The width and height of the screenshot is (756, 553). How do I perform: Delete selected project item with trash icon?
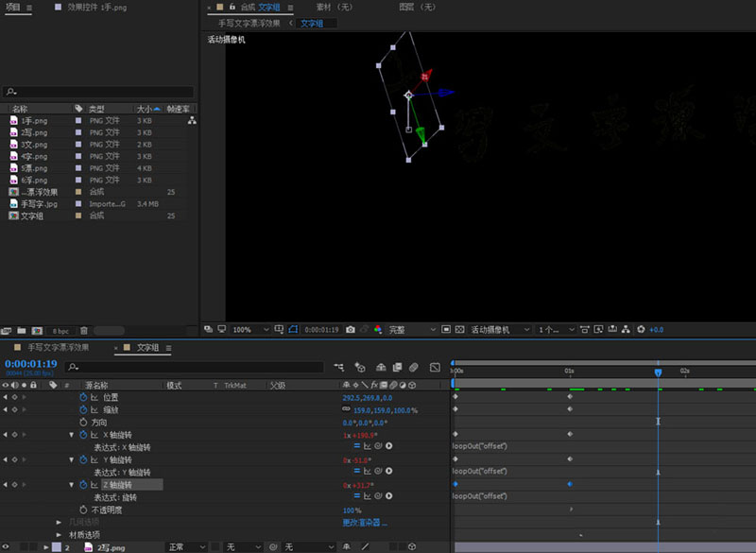coord(84,331)
